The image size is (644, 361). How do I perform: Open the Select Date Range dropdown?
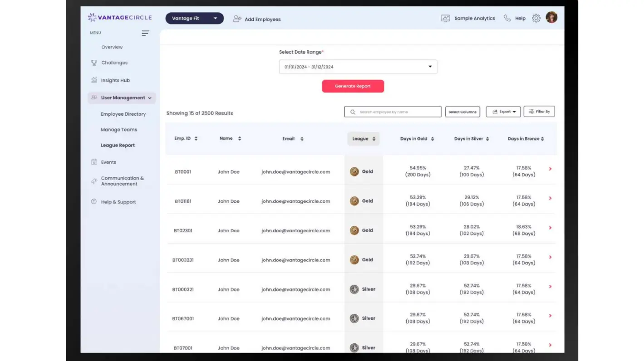pos(358,67)
